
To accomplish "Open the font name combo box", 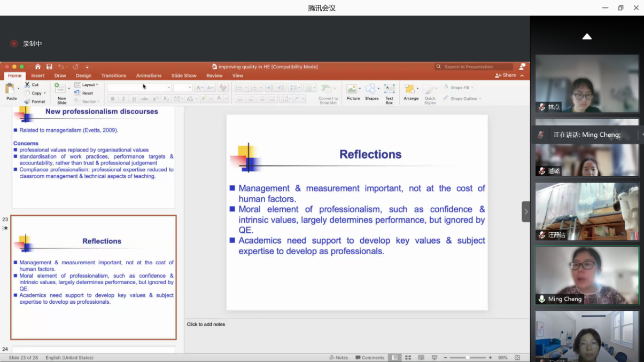I will pos(139,88).
